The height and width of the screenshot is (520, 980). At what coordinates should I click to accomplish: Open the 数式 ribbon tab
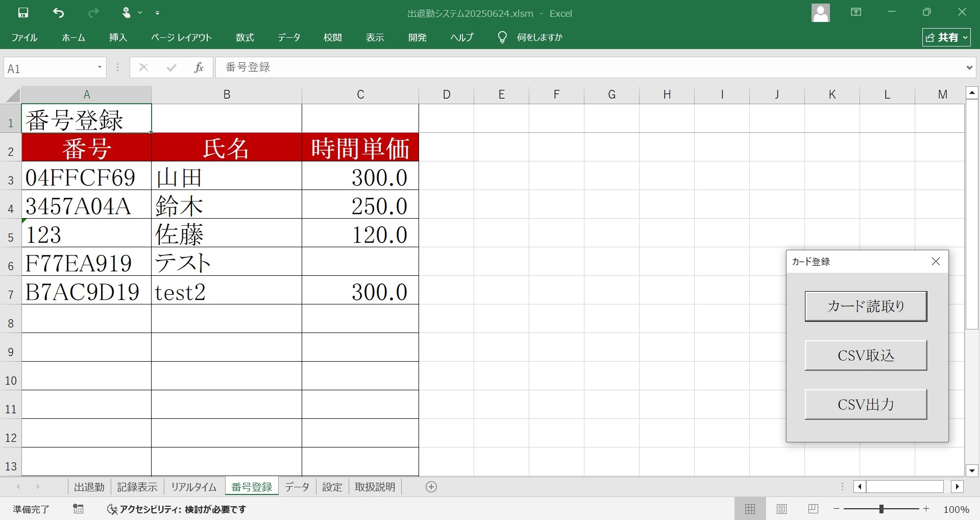[x=245, y=37]
